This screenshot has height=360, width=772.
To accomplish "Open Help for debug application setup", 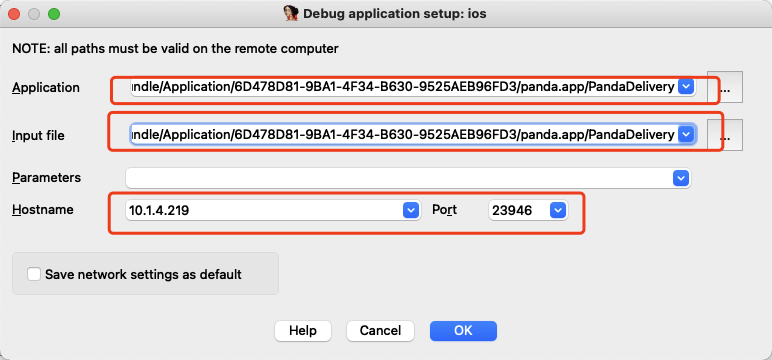I will tap(303, 330).
